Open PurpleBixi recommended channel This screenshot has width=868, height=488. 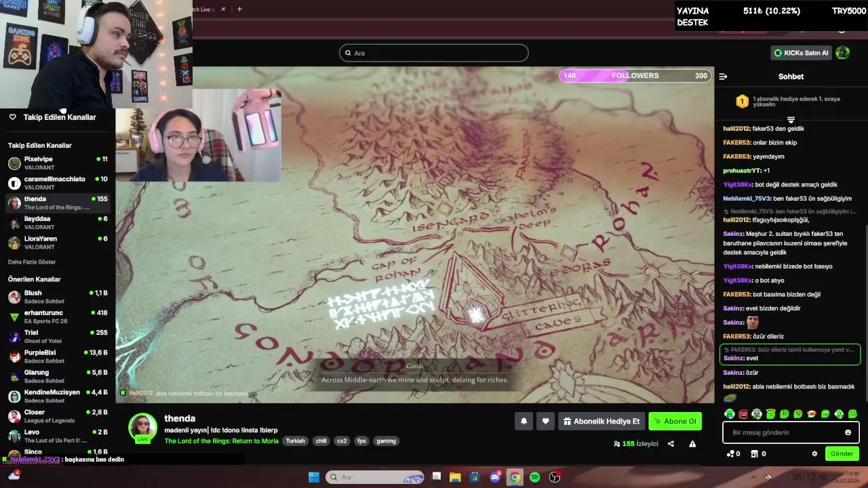coord(58,357)
